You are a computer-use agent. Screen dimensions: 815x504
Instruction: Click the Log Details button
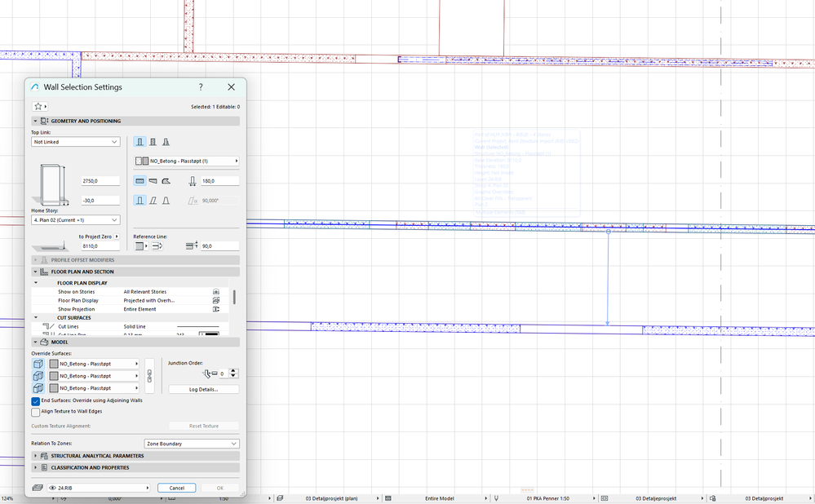204,390
